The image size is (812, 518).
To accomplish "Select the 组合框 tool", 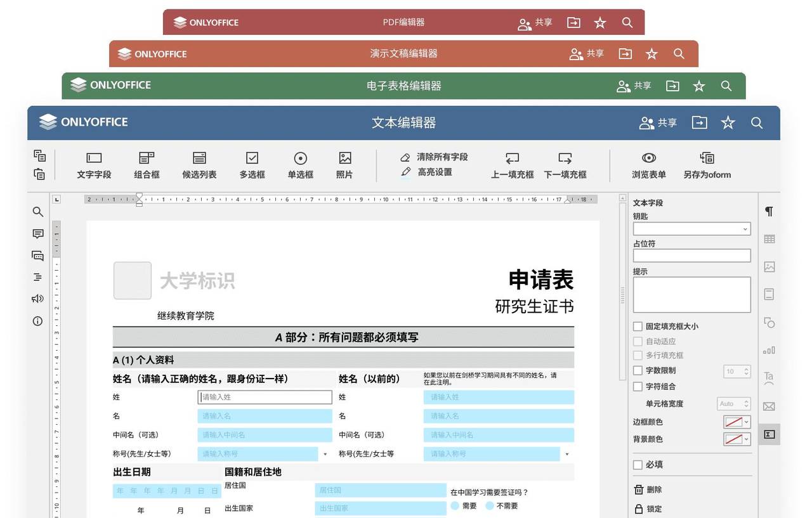I will (147, 164).
